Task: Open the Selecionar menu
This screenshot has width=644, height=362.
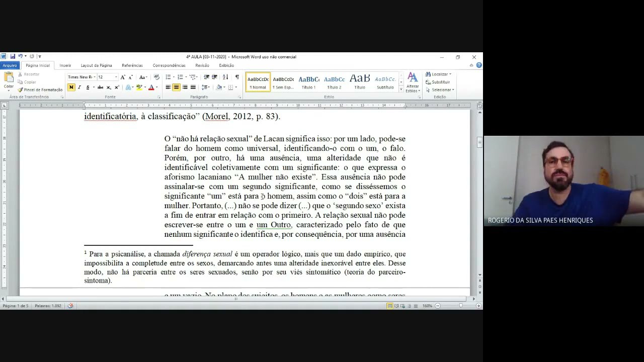Action: (x=440, y=89)
